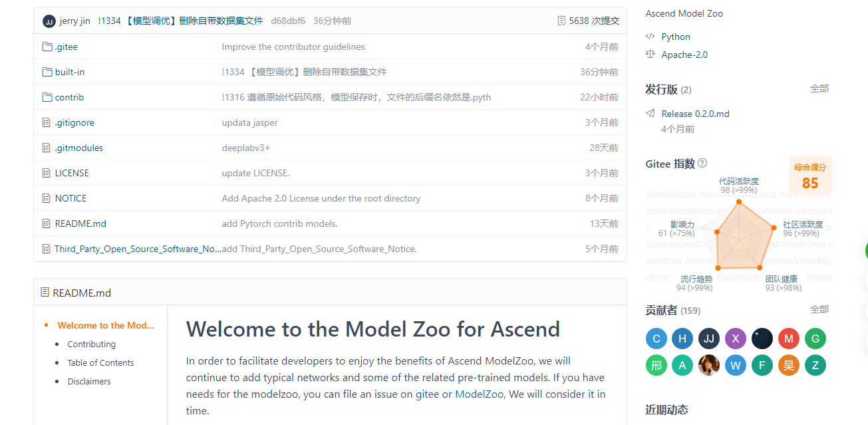
Task: Open the LICENSE file
Action: [72, 173]
